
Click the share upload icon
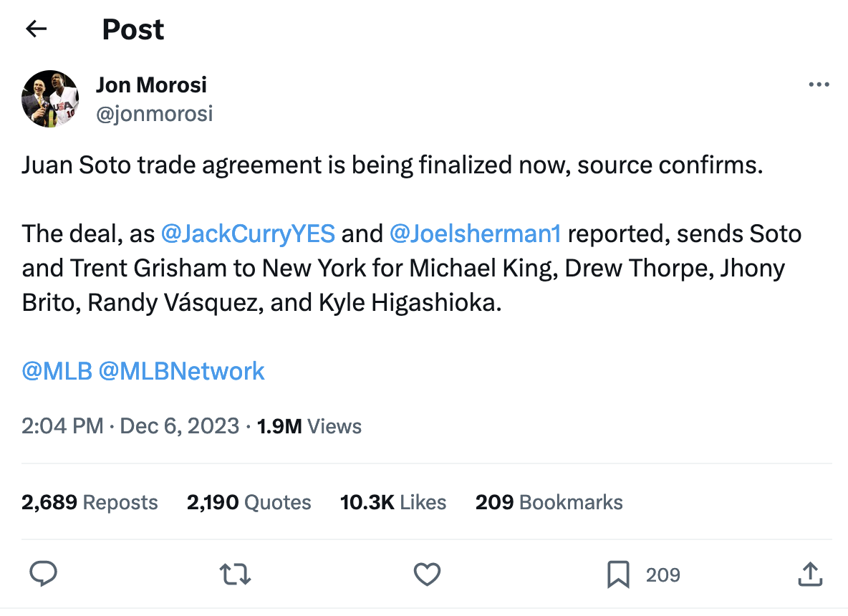809,574
